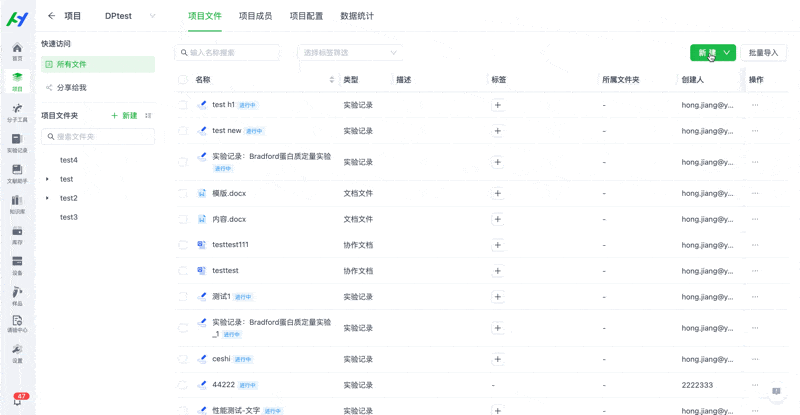The width and height of the screenshot is (800, 415).
Task: Open 设备 equipment in sidebar
Action: [17, 266]
